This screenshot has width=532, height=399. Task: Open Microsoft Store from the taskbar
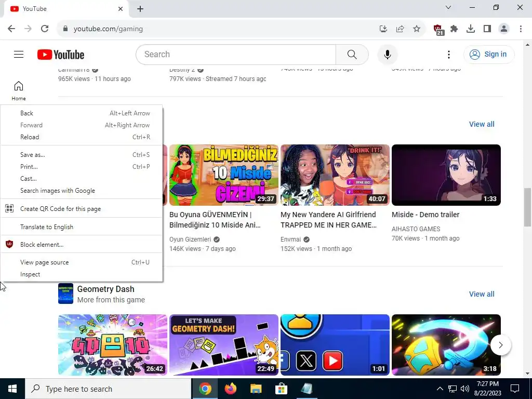[281, 389]
